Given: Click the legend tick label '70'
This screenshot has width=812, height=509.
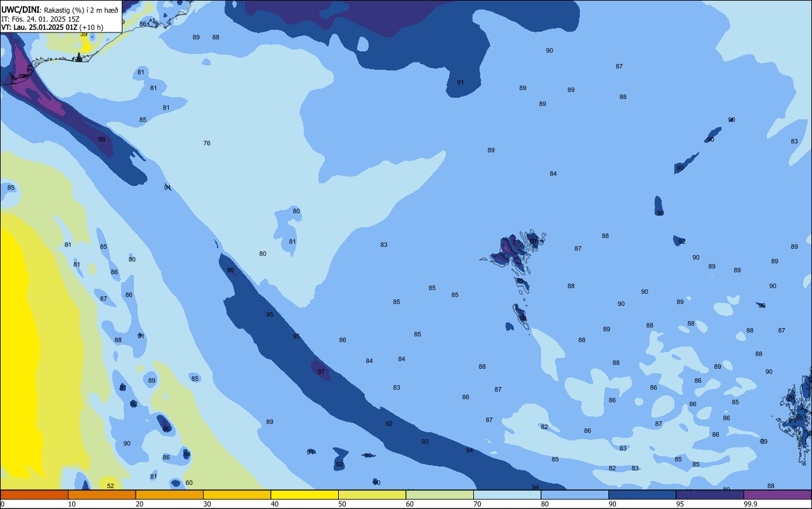Looking at the screenshot, I should [x=477, y=504].
